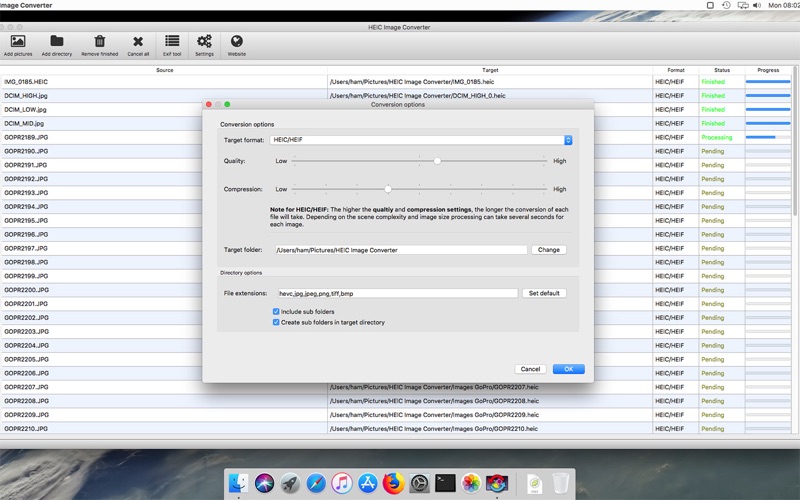Viewport: 800px width, 500px height.
Task: Toggle Create sub folders in target directory
Action: pos(276,322)
